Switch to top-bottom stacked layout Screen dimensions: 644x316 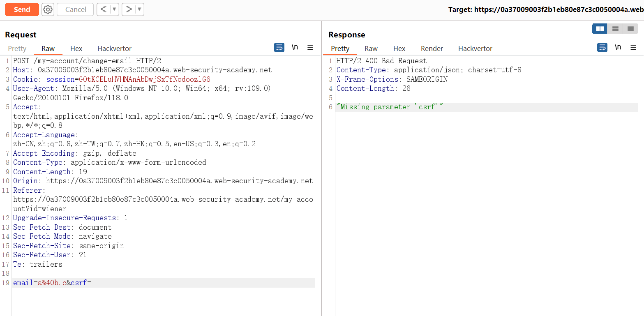pos(615,29)
